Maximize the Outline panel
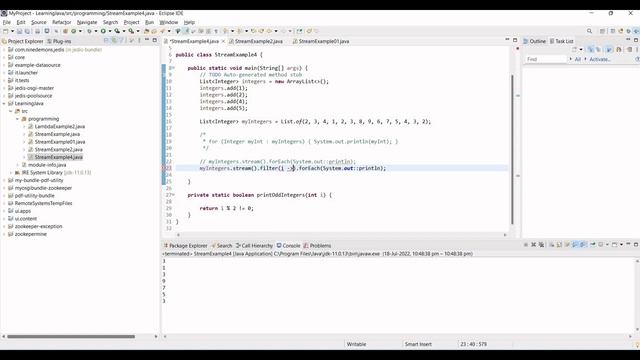Viewport: 640px width, 360px height. [636, 40]
